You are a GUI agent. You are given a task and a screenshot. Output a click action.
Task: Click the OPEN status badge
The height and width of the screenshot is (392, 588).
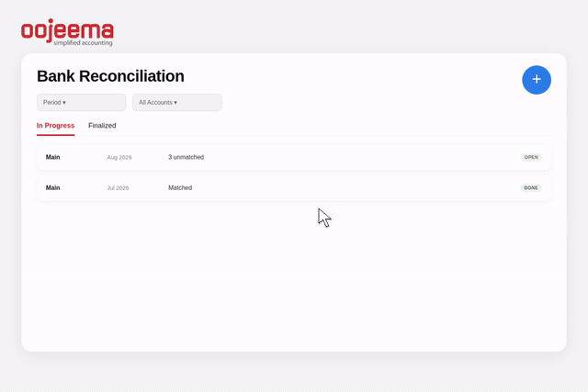pos(531,157)
